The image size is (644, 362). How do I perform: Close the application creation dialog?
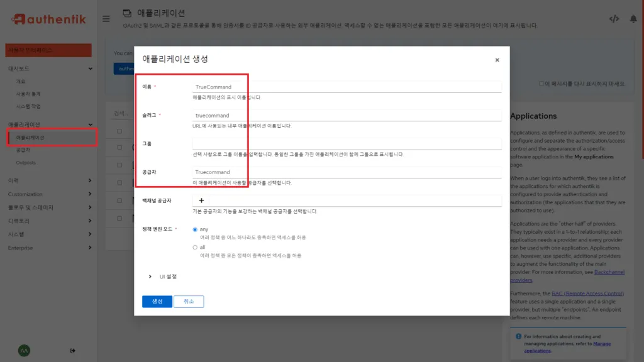(497, 60)
